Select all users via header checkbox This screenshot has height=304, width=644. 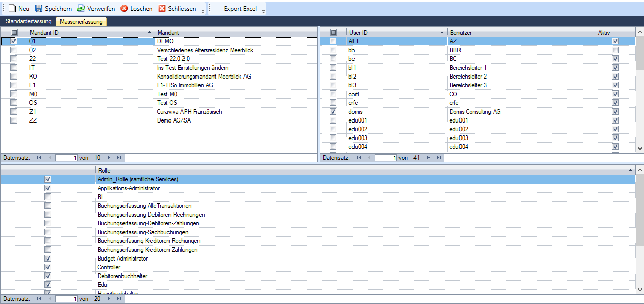(333, 33)
